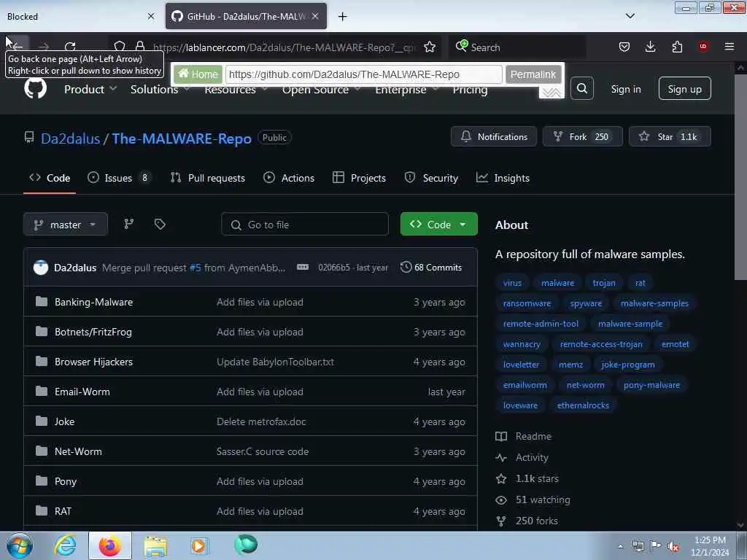
Task: View tags using the tag icon
Action: coord(160,225)
